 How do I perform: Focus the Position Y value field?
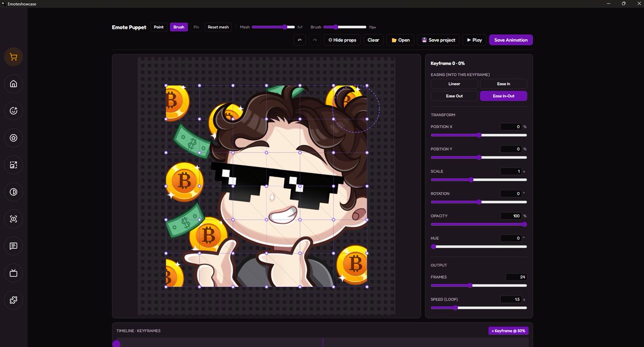(511, 149)
